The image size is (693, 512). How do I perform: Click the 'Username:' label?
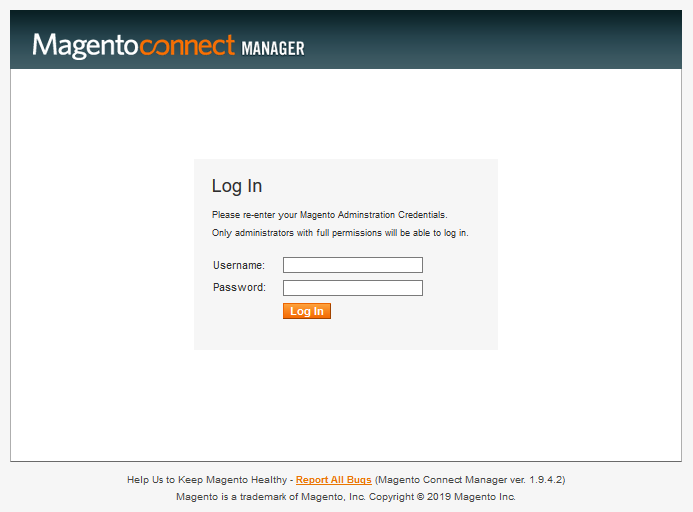tap(239, 265)
